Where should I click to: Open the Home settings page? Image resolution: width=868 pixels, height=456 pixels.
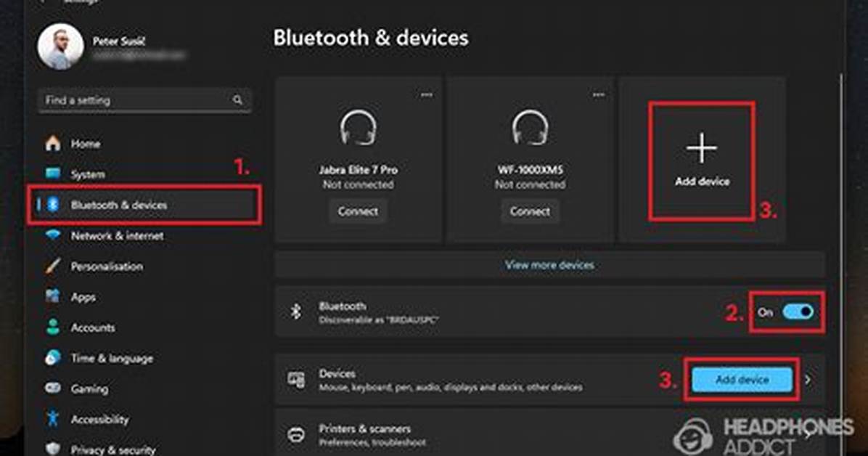tap(85, 144)
